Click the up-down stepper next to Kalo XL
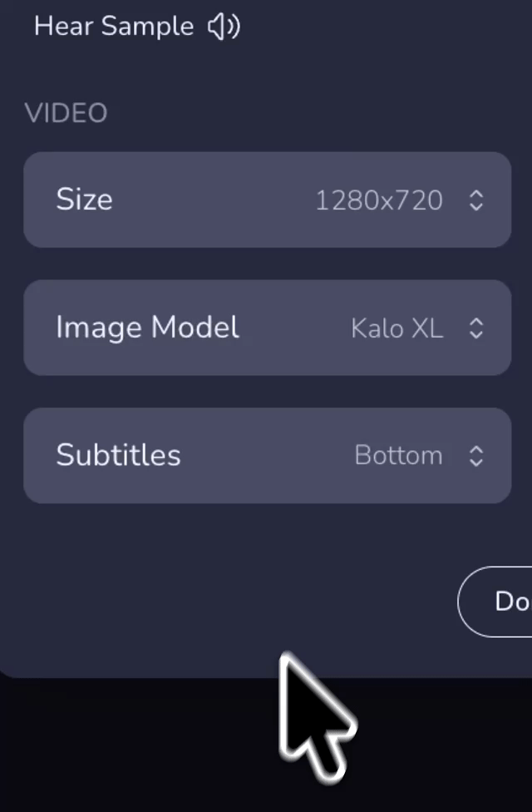Screen dimensions: 532x812 (476, 328)
